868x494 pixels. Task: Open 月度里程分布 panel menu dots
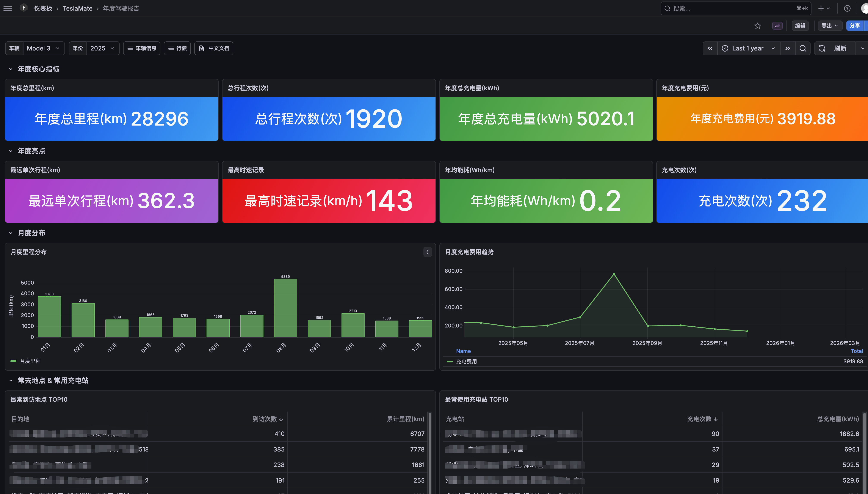coord(428,252)
